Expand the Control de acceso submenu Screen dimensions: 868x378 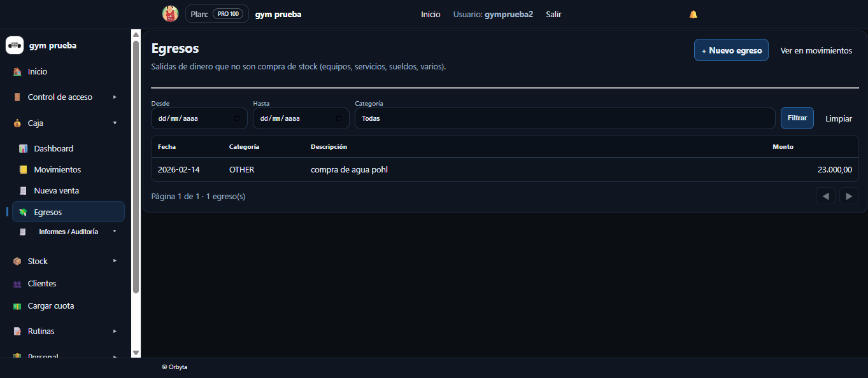[115, 97]
